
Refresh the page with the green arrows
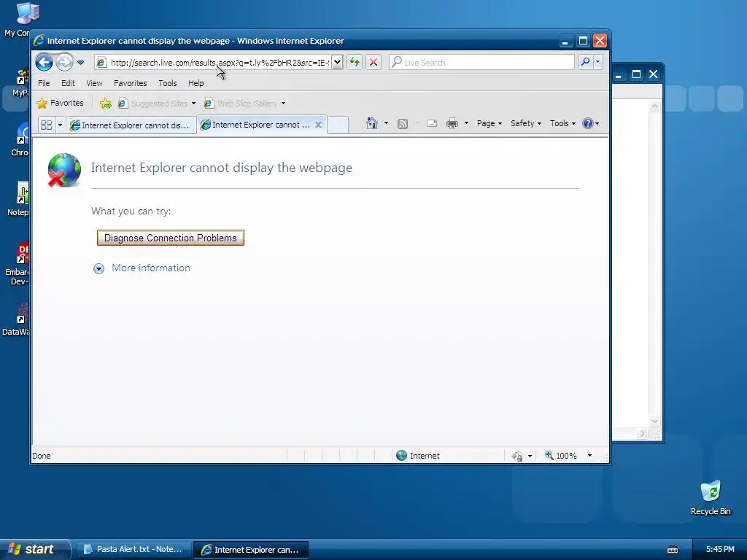[355, 63]
